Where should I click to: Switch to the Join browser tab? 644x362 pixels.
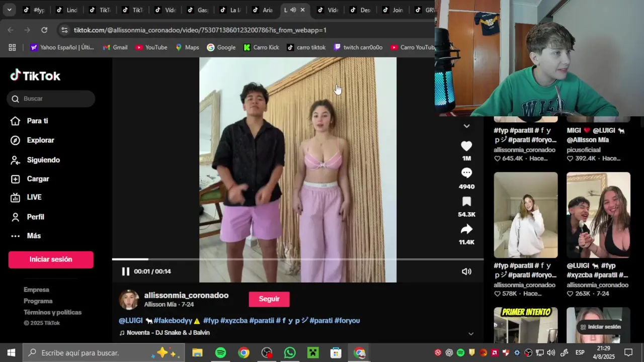click(x=392, y=10)
